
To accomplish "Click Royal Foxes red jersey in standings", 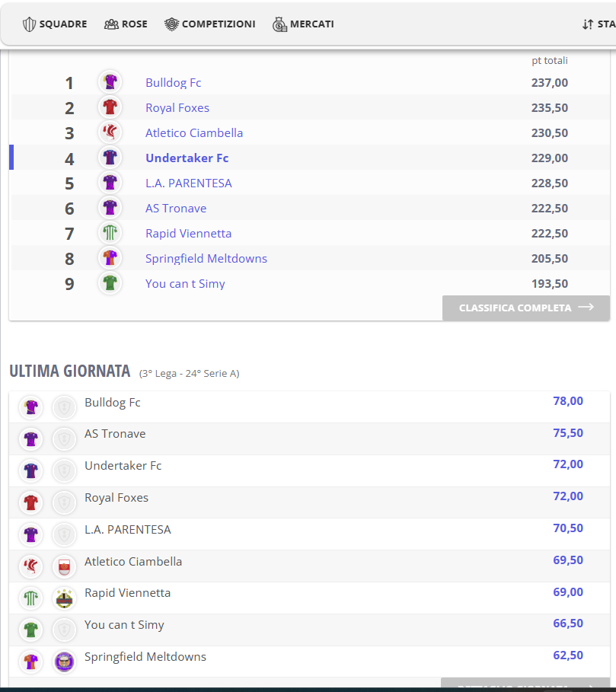I will pos(110,107).
